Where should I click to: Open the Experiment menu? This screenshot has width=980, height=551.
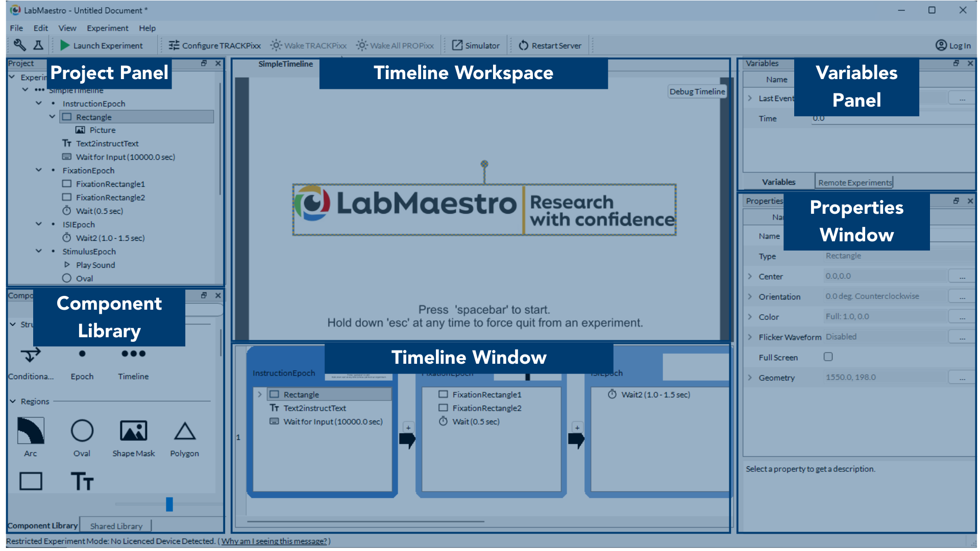pyautogui.click(x=108, y=28)
